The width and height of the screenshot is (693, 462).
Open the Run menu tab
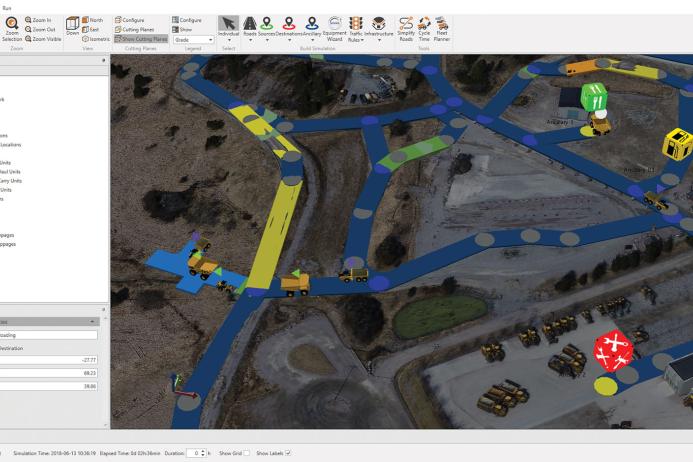click(9, 6)
